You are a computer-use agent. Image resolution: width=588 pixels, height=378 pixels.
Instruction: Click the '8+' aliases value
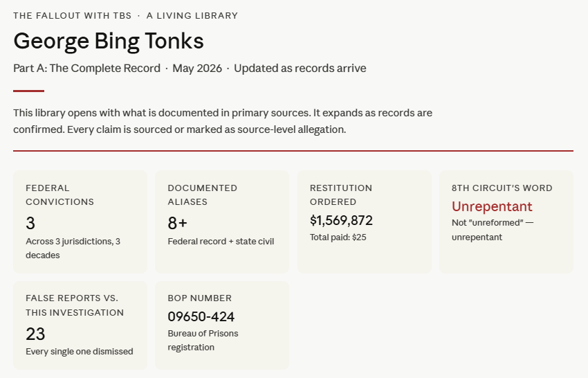[x=177, y=224]
